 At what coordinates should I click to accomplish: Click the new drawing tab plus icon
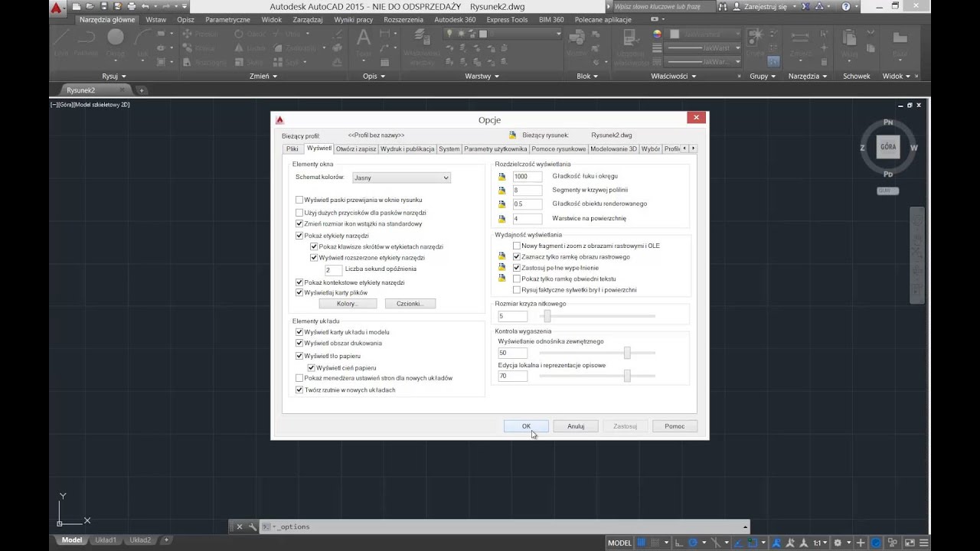point(141,90)
